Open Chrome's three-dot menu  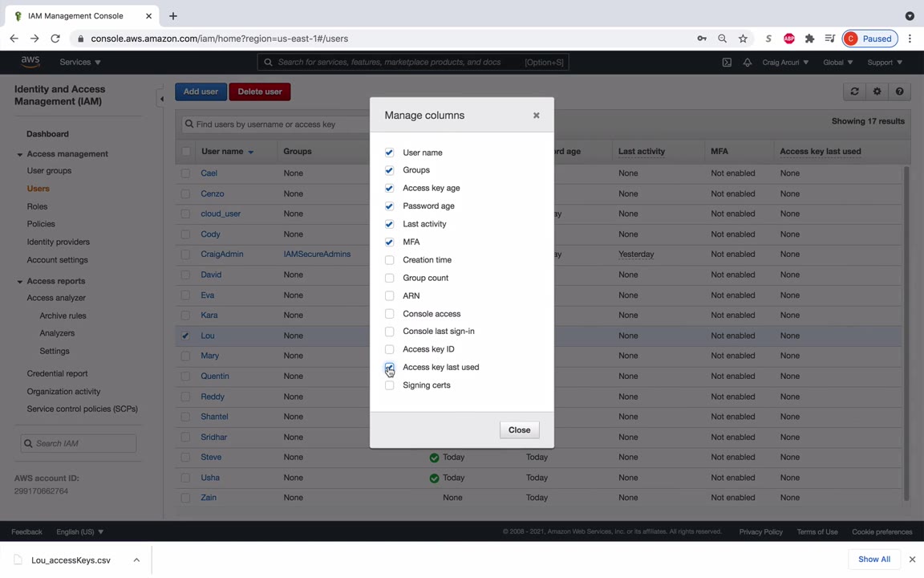[x=910, y=39]
